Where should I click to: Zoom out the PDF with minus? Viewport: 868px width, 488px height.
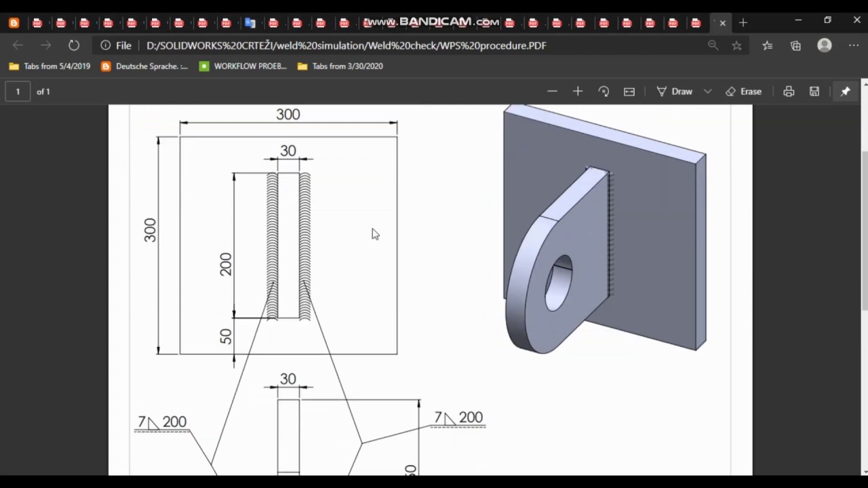(x=552, y=91)
